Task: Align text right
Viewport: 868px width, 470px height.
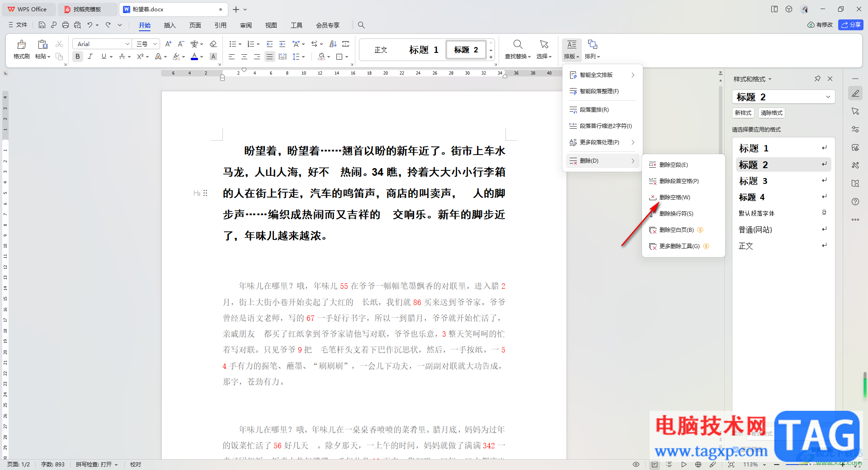Action: tap(257, 56)
